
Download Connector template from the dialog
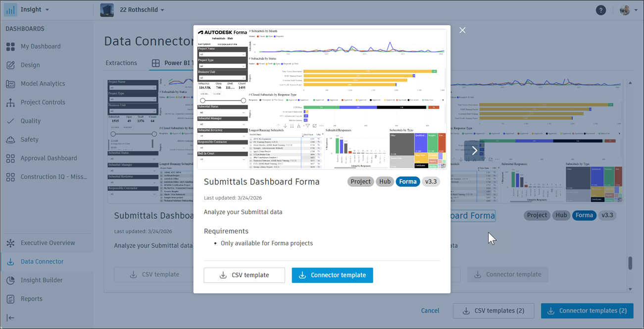click(332, 275)
